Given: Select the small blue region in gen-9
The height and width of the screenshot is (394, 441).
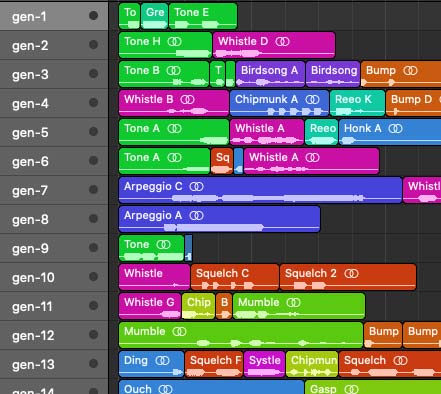Looking at the screenshot, I should tap(188, 248).
